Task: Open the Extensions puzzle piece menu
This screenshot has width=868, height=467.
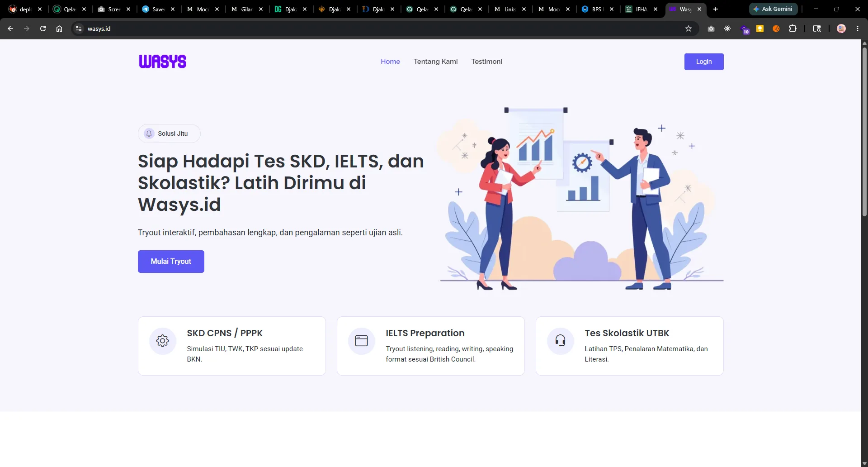Action: 793,29
